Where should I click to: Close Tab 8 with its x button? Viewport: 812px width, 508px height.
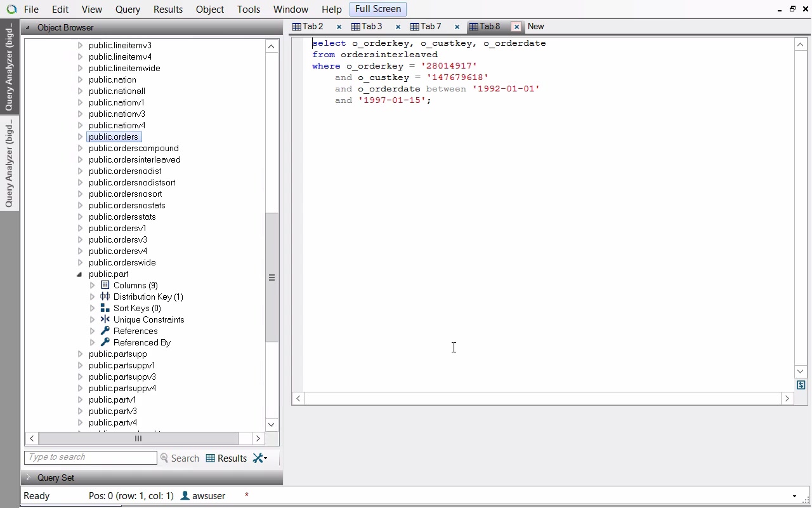click(x=516, y=27)
